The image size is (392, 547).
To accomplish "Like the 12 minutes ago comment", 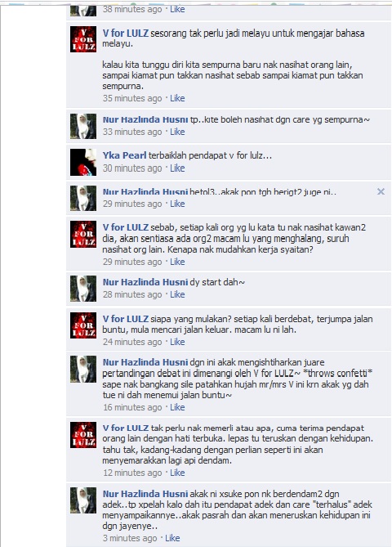I will pyautogui.click(x=177, y=473).
